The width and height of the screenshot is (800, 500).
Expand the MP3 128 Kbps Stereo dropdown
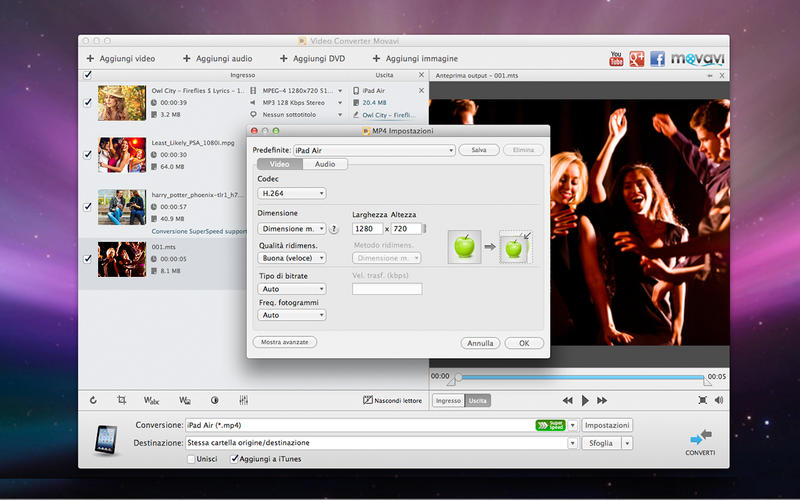[x=340, y=103]
